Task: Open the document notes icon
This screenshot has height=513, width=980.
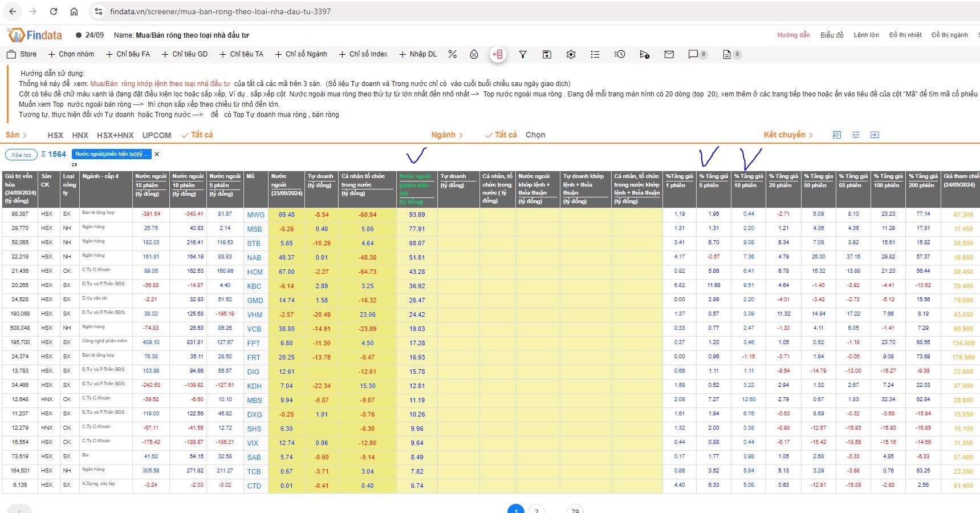Action: 726,54
